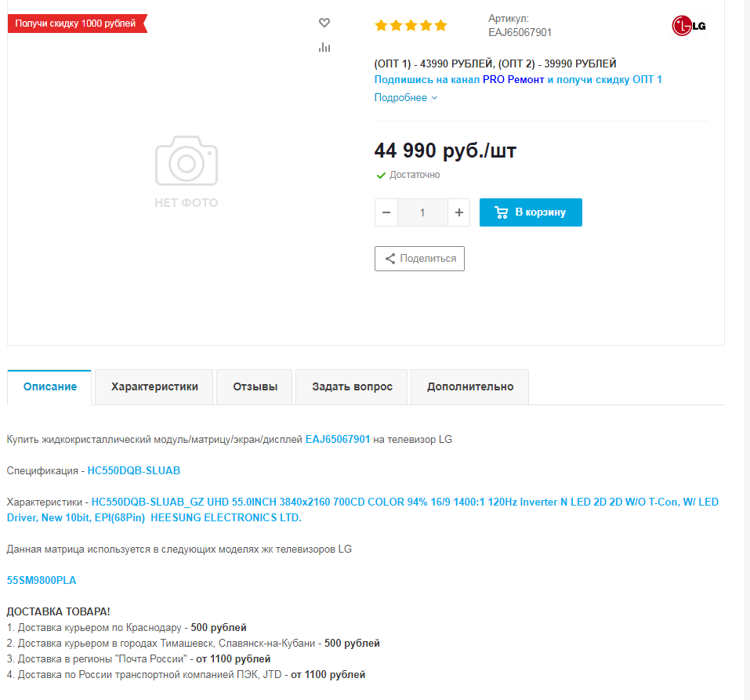The height and width of the screenshot is (700, 750).
Task: Open the Характеристики tab
Action: tap(154, 387)
